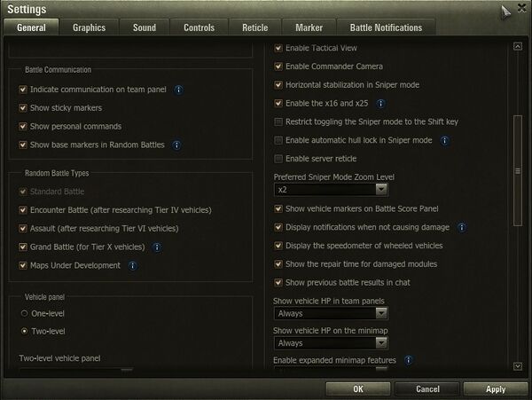Screen dimensions: 532x400
Task: Select One-level vehicle panel option
Action: tap(25, 313)
